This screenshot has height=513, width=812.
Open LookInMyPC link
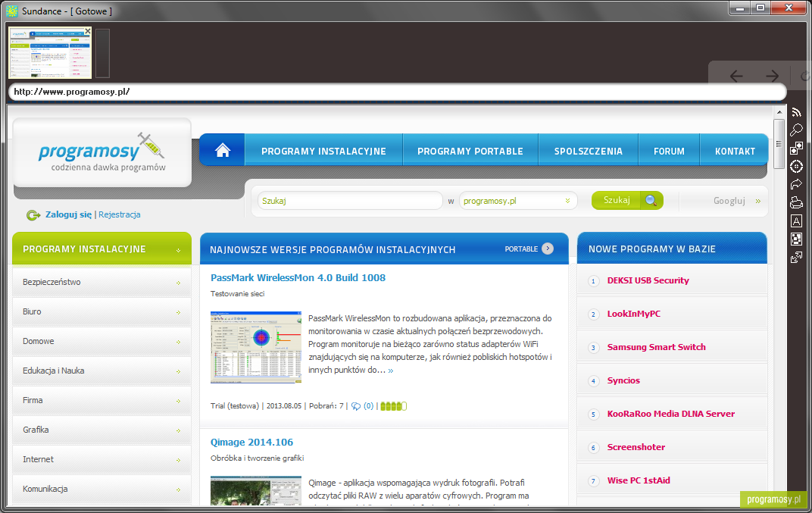[633, 314]
